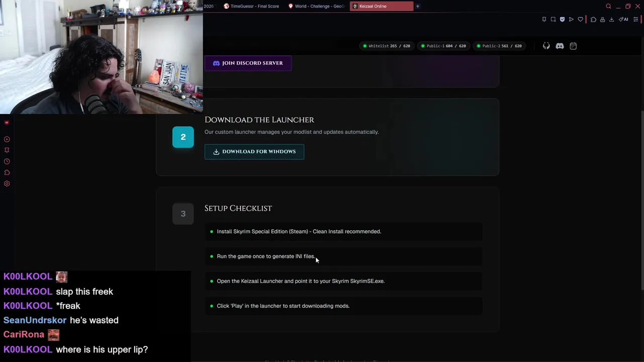
Task: Switch to the partially visible 2026 tab
Action: tap(210, 6)
